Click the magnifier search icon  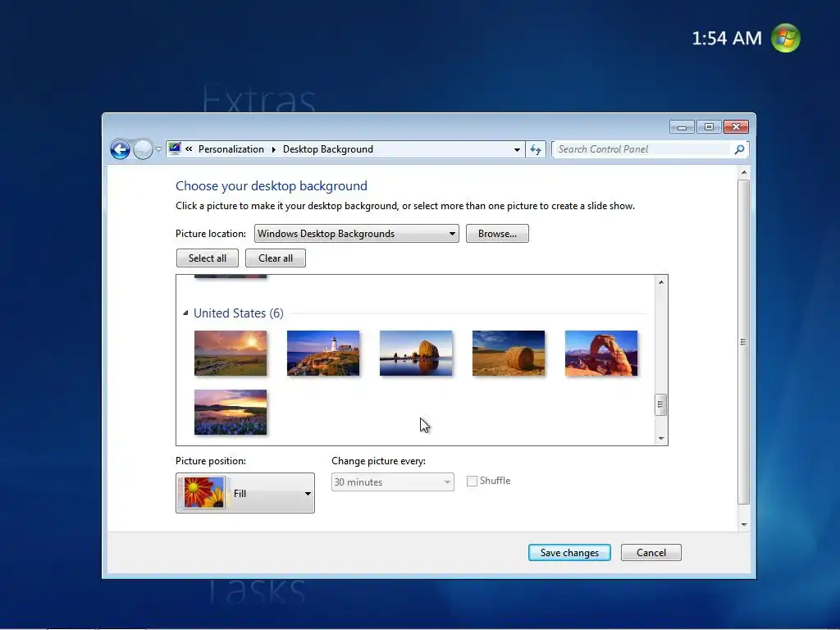coord(739,149)
